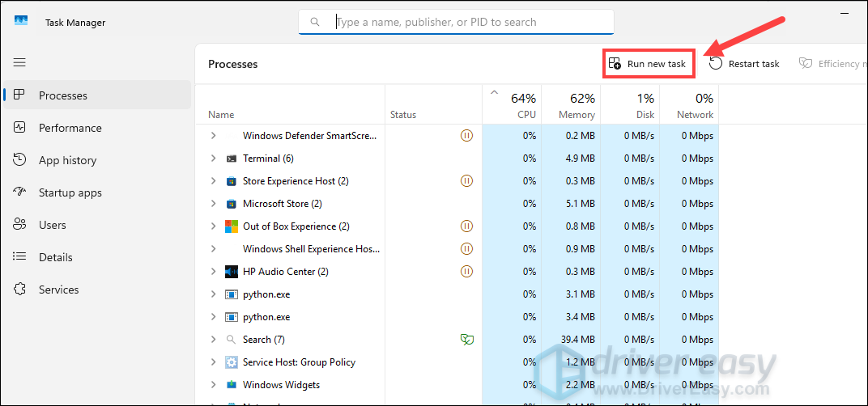The height and width of the screenshot is (406, 868).
Task: Expand Out of Box Experience (2) group
Action: point(214,226)
